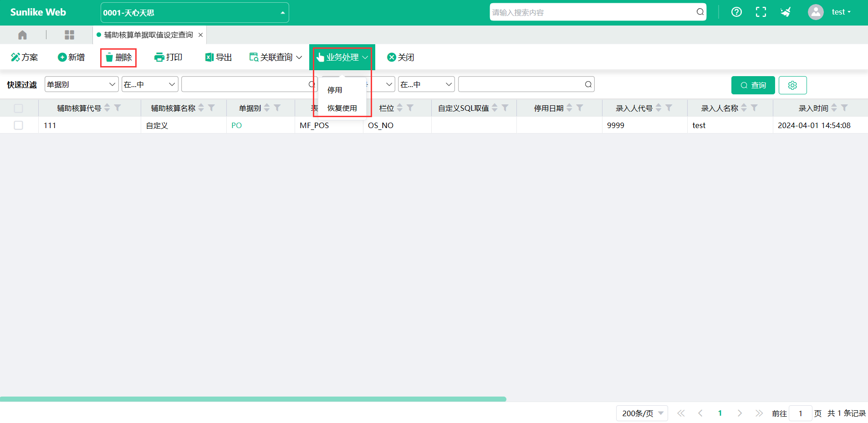The image size is (868, 423).
Task: Click the second filter value search icon
Action: point(588,84)
